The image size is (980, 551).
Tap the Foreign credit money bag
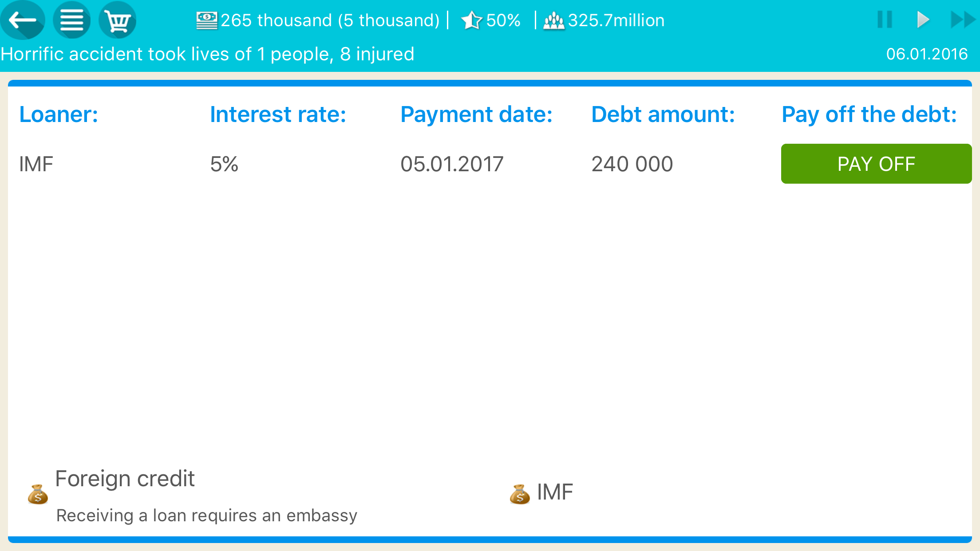pyautogui.click(x=38, y=494)
